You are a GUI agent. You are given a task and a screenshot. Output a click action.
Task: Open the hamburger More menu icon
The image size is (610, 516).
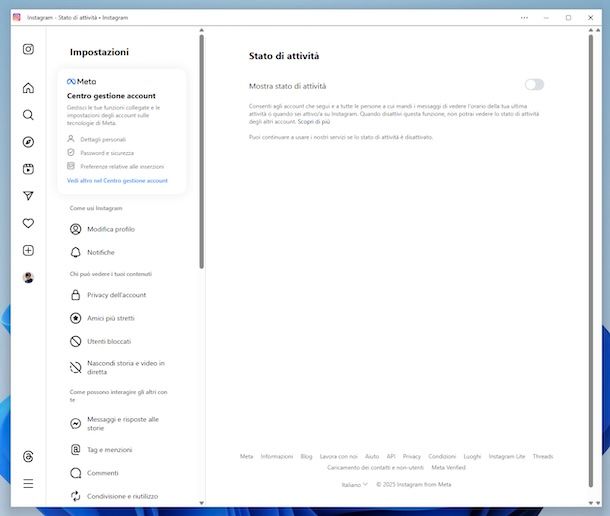28,483
